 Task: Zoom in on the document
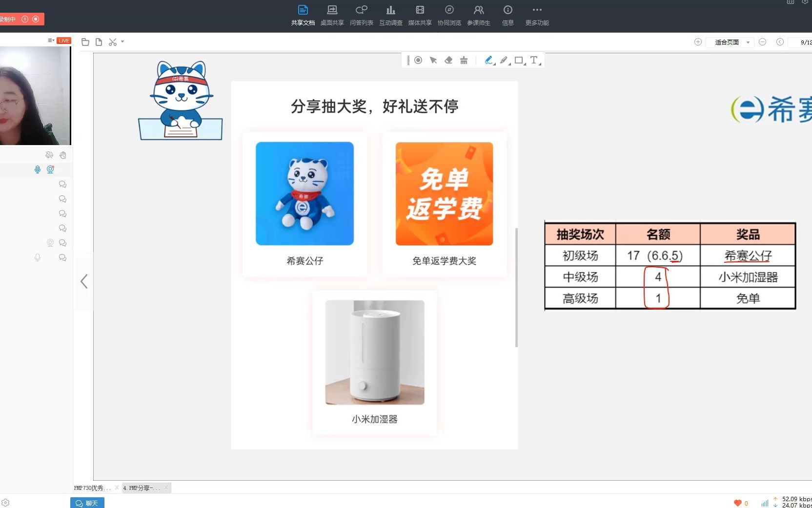(698, 42)
